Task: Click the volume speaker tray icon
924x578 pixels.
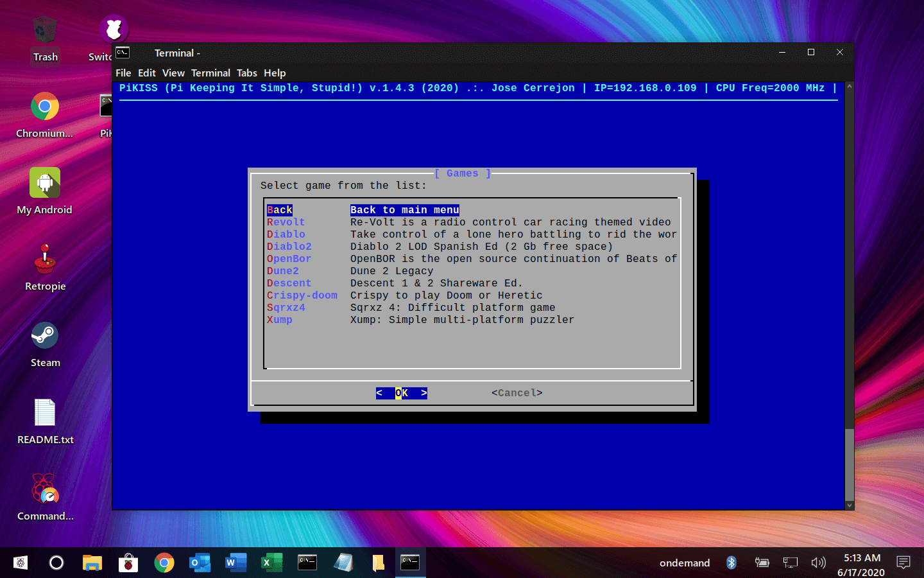Action: pyautogui.click(x=818, y=563)
